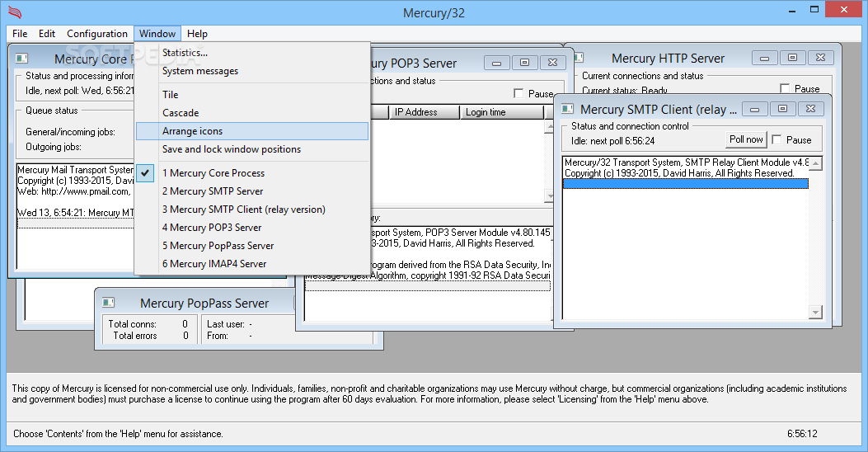This screenshot has height=452, width=868.
Task: Minimize the Mercury POP3 Server window
Action: [x=496, y=64]
